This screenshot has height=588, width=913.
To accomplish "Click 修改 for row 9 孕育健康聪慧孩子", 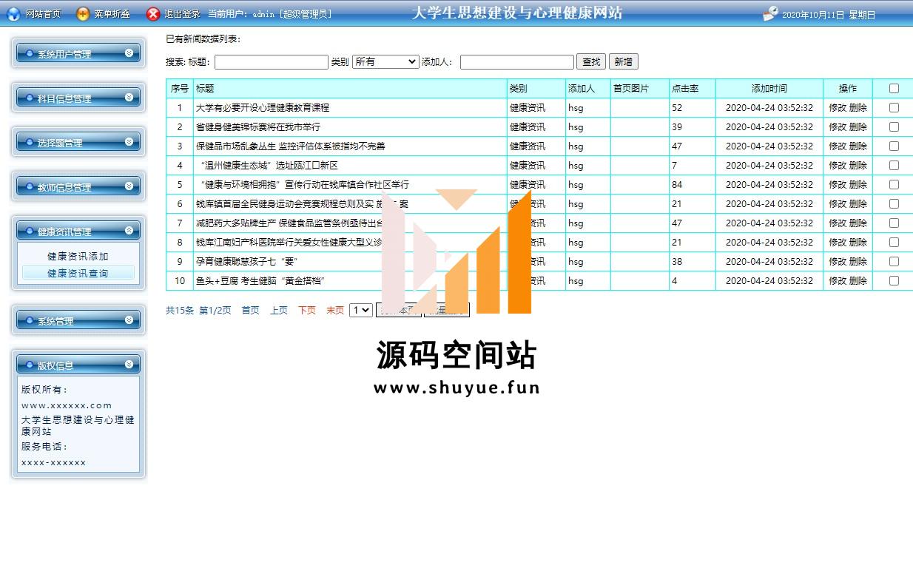I will [x=838, y=261].
